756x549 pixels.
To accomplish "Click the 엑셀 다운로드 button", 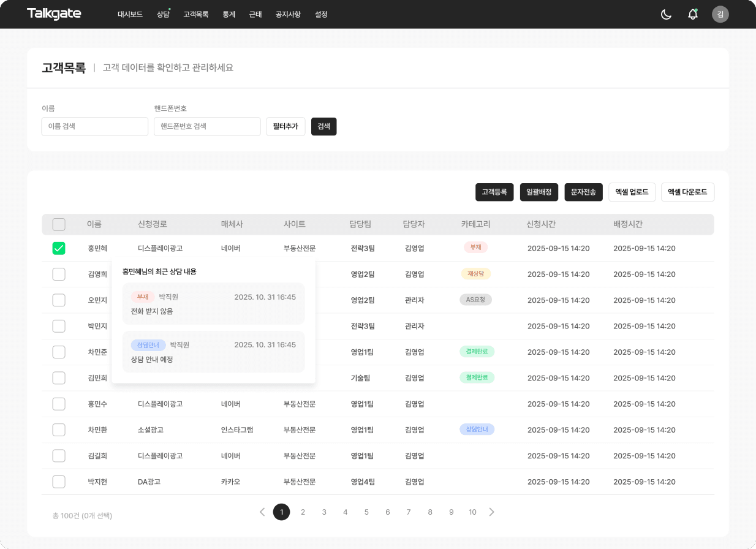I will click(687, 192).
